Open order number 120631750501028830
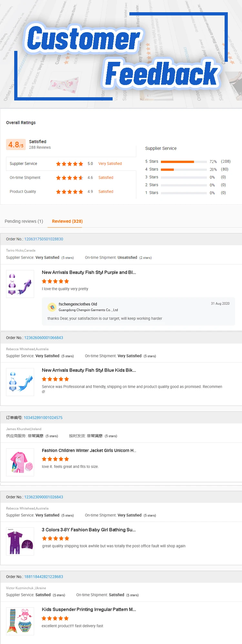242x644 pixels. (44, 239)
